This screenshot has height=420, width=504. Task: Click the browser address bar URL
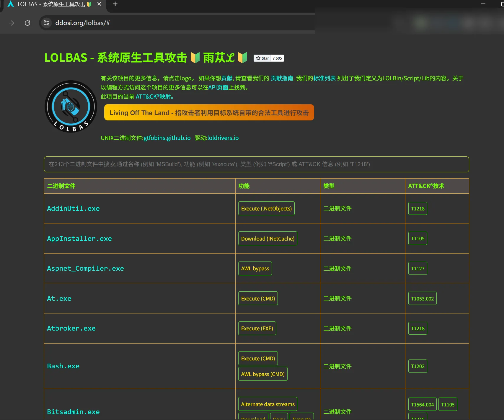click(83, 23)
